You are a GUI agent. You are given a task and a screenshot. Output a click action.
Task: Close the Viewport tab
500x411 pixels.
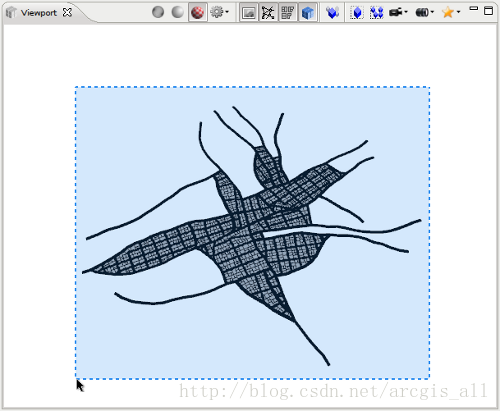(x=67, y=13)
